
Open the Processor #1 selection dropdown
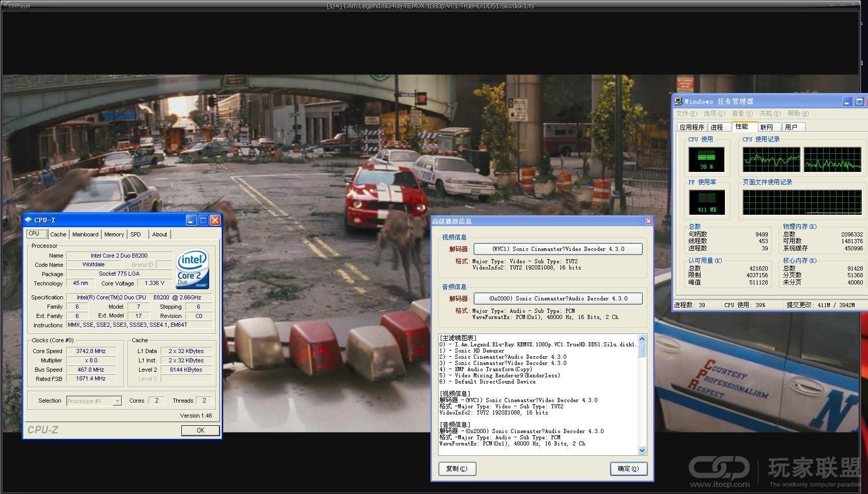[x=94, y=401]
